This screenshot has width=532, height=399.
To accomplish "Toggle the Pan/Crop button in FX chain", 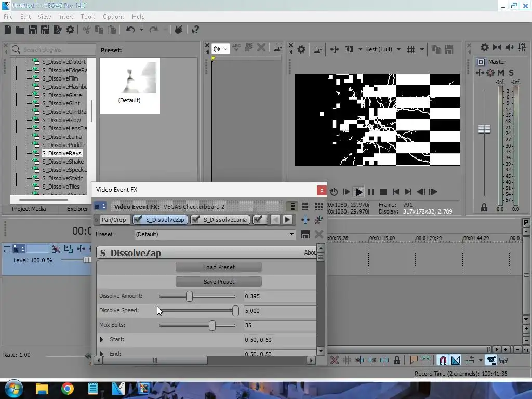I will 114,220.
